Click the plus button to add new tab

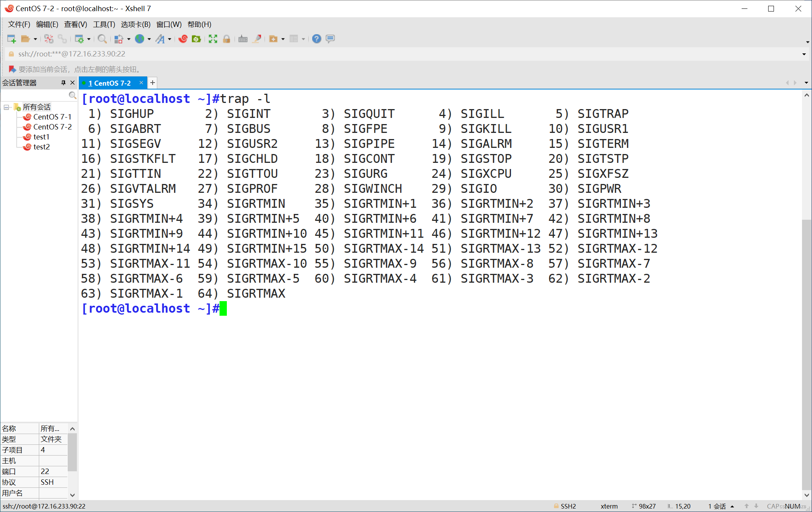pos(153,83)
